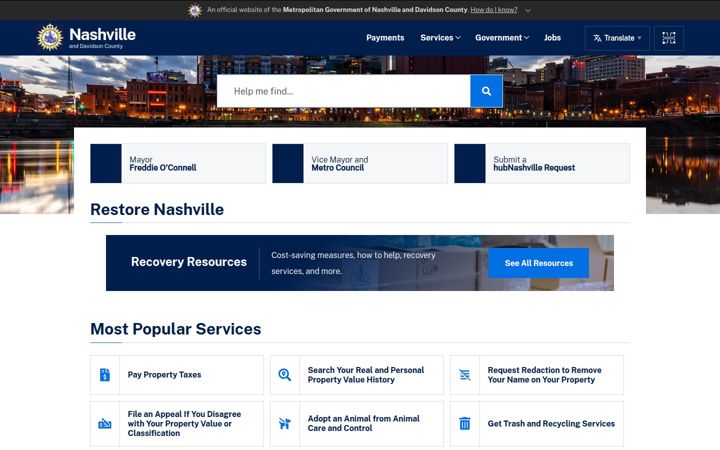Click the Help me find search field

pyautogui.click(x=343, y=91)
